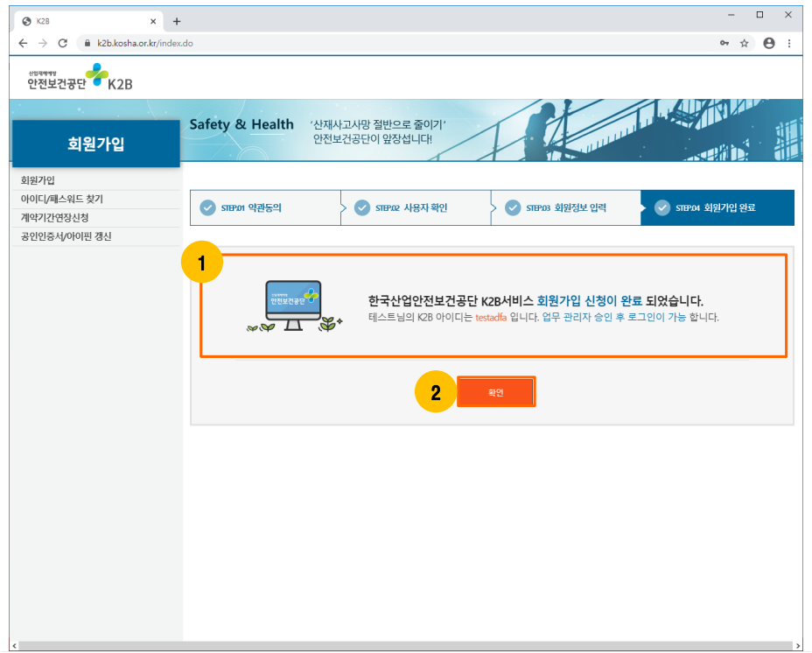Click the browser back arrow
This screenshot has width=812, height=653.
point(23,43)
